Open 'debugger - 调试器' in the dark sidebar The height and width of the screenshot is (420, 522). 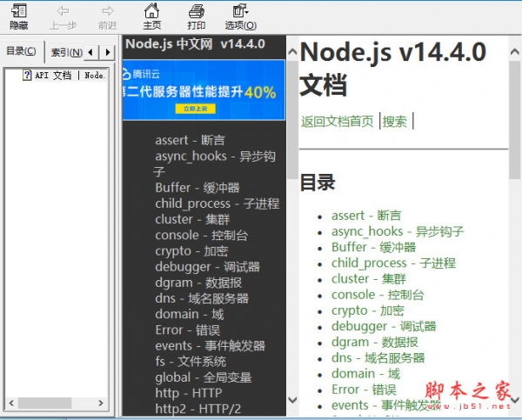point(207,267)
